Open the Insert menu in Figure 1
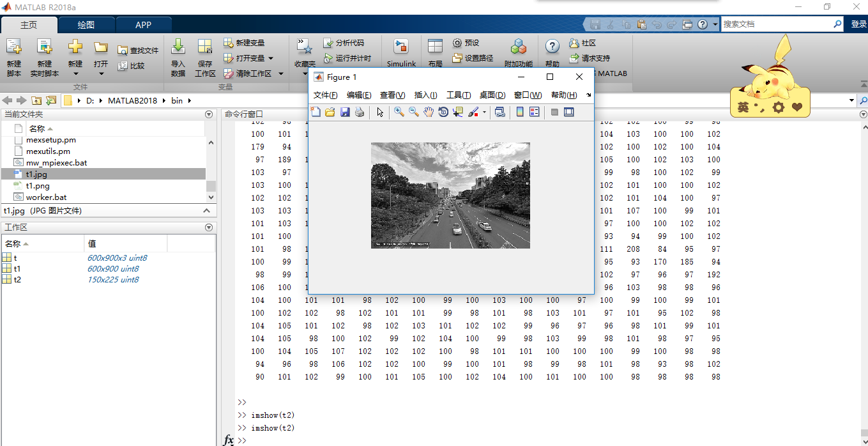The width and height of the screenshot is (868, 446). coord(426,95)
